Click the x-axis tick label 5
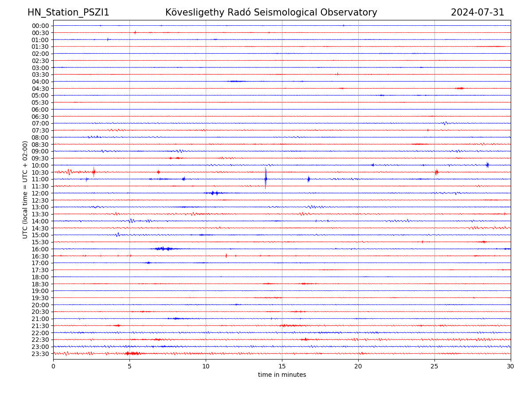The image size is (532, 399). 129,367
